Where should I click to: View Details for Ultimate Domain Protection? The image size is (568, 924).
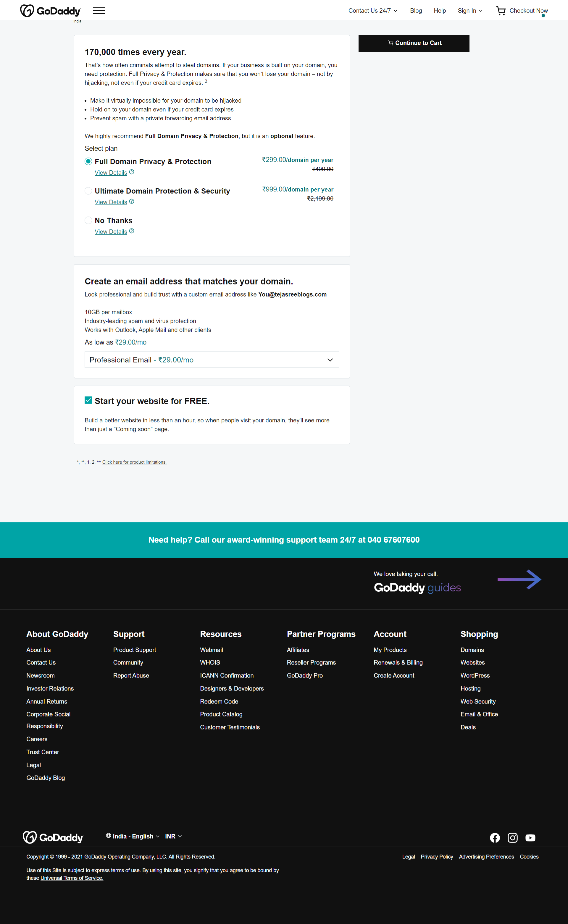111,202
